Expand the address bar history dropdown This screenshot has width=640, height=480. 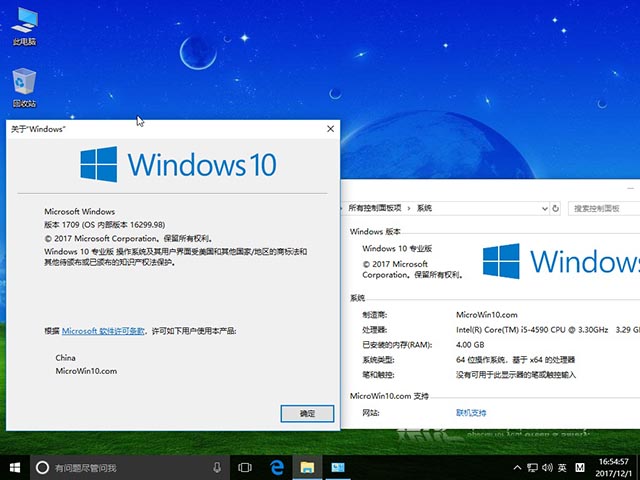[544, 209]
